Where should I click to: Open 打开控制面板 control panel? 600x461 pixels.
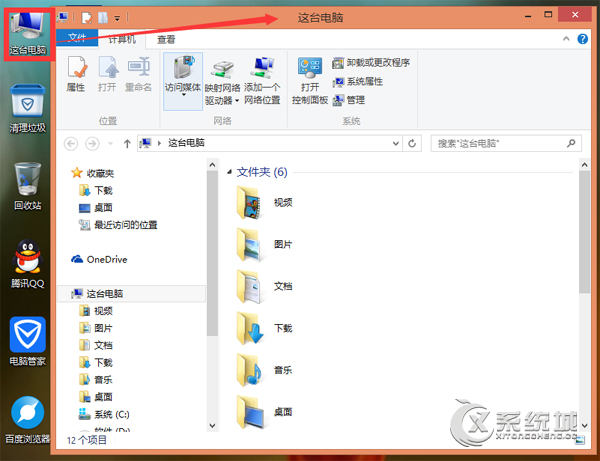point(310,81)
